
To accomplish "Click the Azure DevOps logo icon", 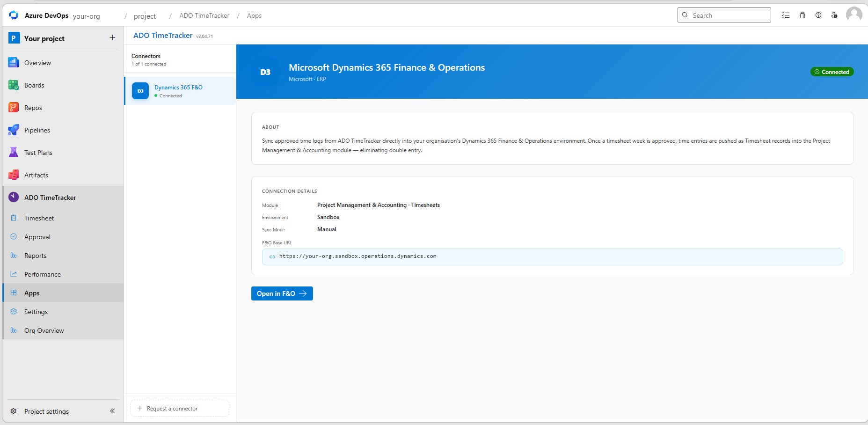I will [14, 15].
